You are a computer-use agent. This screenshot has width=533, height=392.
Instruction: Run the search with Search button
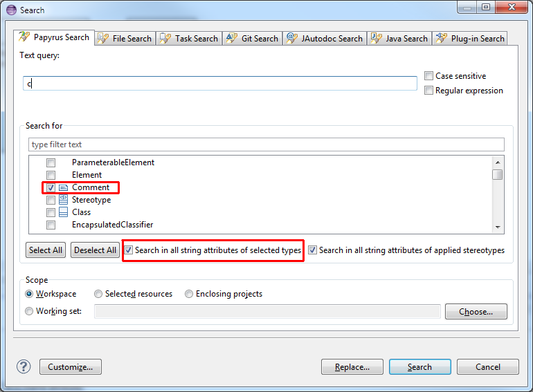(419, 367)
